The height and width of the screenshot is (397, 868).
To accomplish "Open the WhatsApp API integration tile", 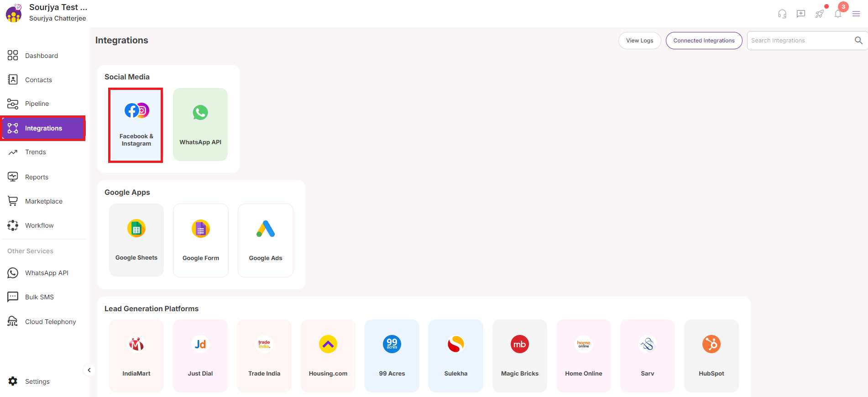I will (x=200, y=125).
